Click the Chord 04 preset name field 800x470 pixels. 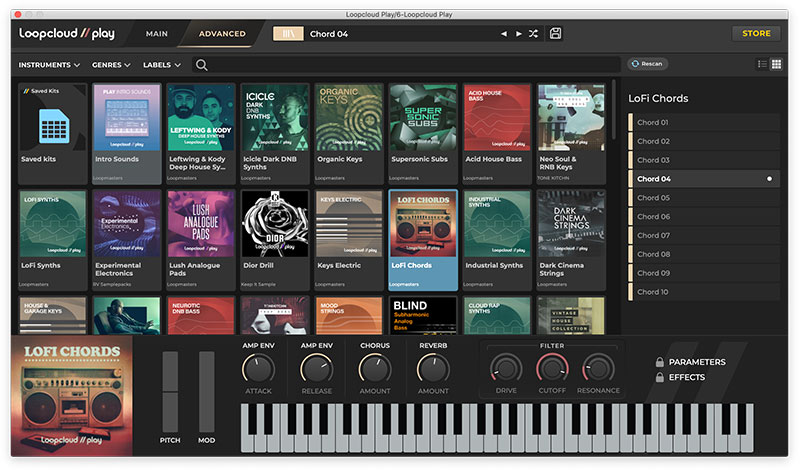point(401,34)
